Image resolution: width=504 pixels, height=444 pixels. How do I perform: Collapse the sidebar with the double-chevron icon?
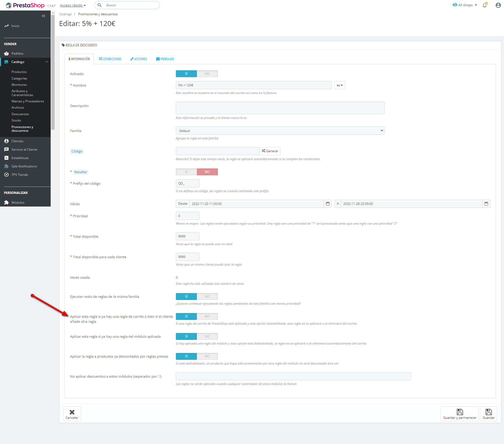[x=43, y=16]
